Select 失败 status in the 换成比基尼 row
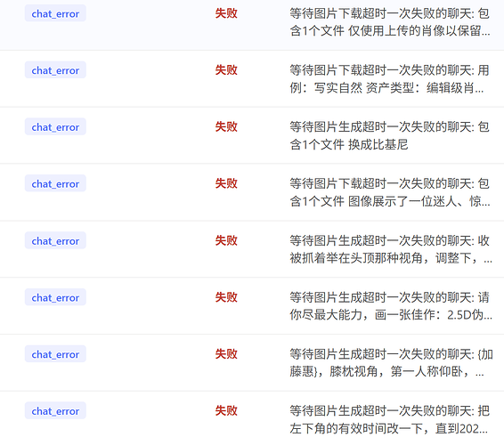 point(226,127)
